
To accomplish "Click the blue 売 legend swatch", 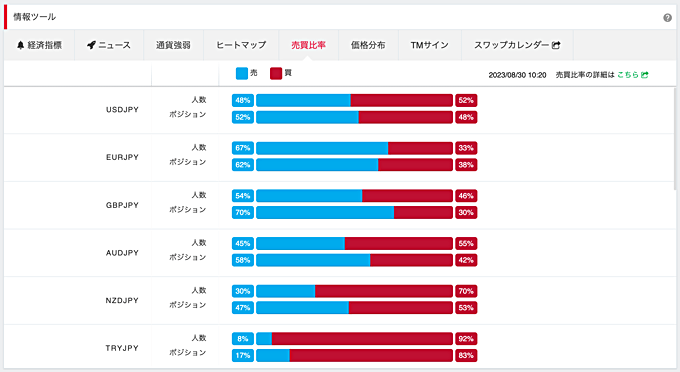I will (x=242, y=73).
